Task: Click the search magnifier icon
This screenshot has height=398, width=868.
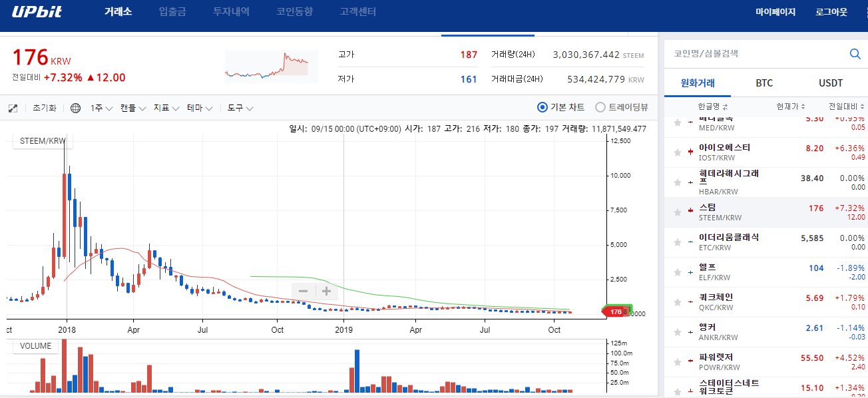Action: point(855,54)
